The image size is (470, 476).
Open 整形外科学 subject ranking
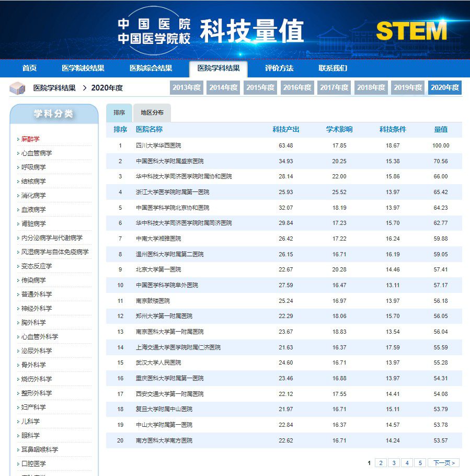pyautogui.click(x=37, y=393)
